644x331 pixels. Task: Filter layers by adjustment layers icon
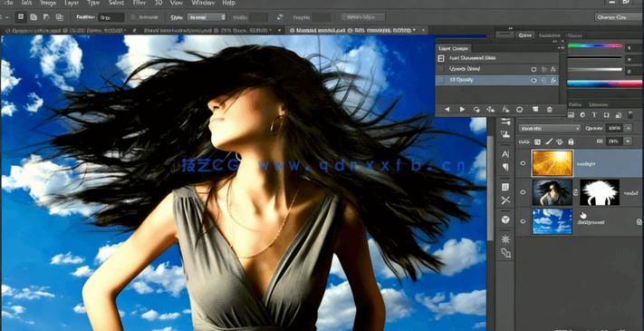tap(582, 115)
